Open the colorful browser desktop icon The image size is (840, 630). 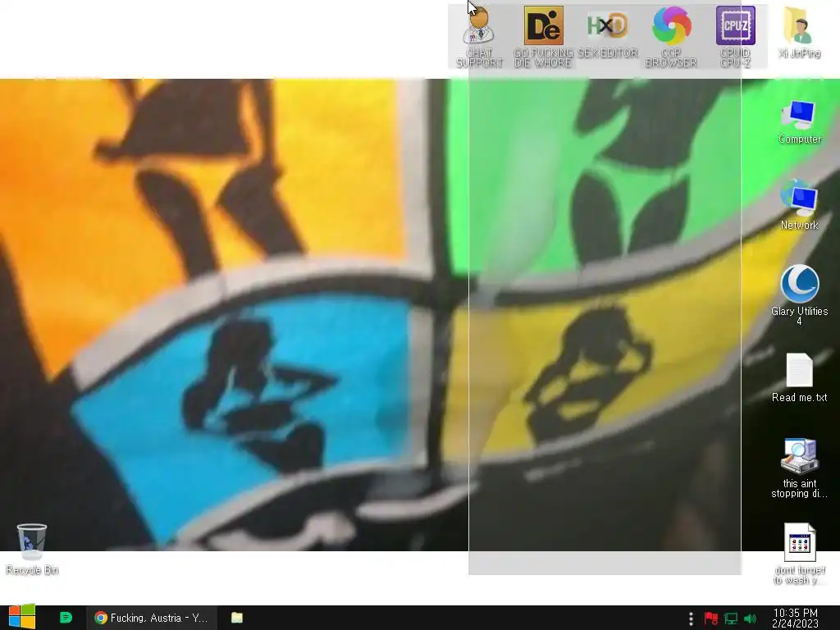point(671,36)
